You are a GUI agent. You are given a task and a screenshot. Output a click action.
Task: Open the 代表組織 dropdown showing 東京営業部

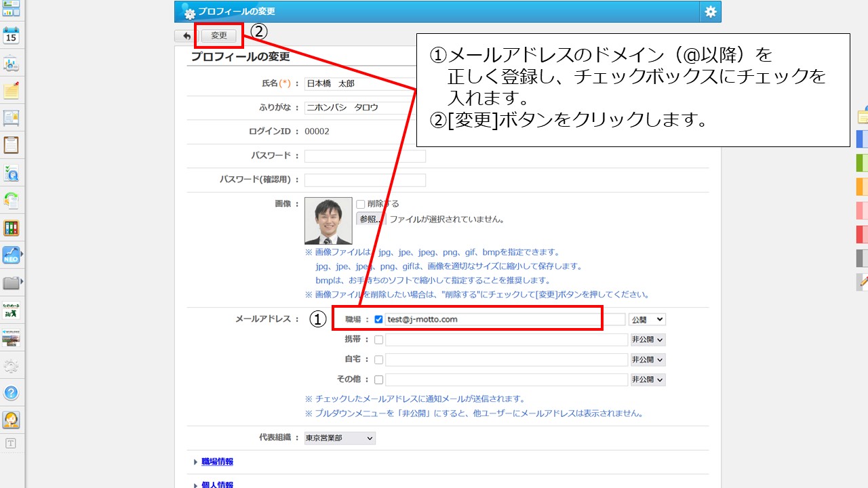point(339,437)
